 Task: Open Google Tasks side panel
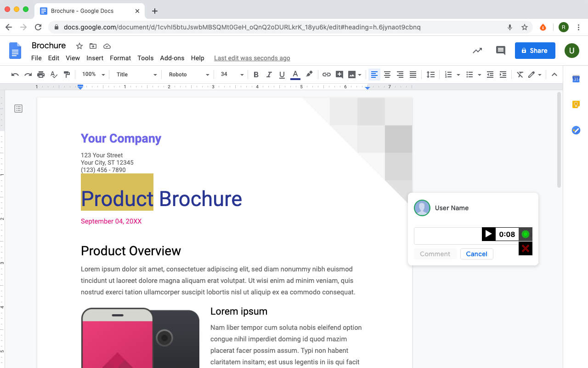coord(576,130)
